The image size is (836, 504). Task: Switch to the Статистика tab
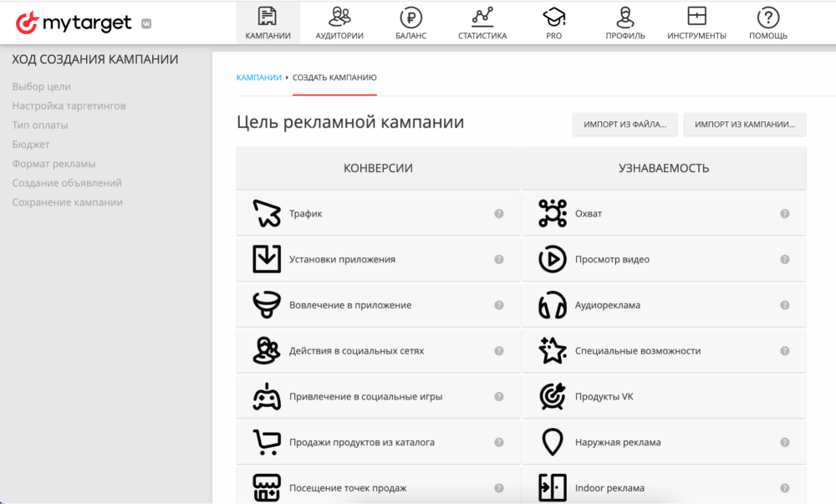coord(482,22)
